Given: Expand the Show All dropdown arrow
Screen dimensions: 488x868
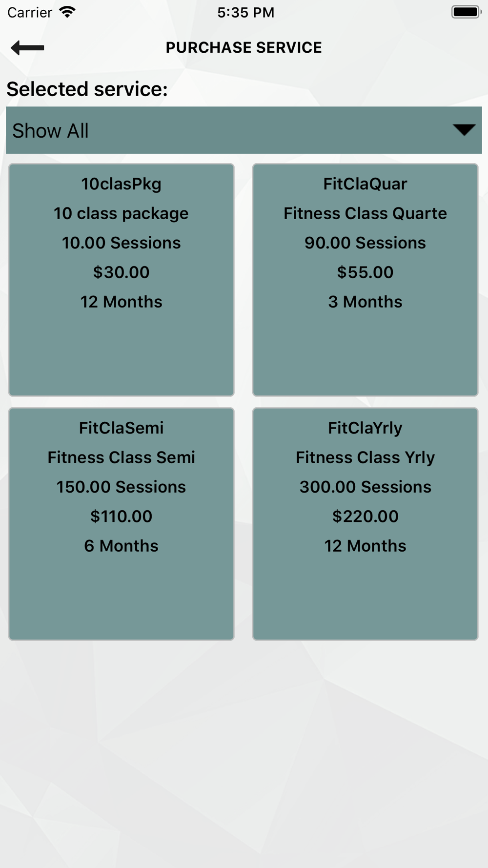Looking at the screenshot, I should pyautogui.click(x=464, y=130).
